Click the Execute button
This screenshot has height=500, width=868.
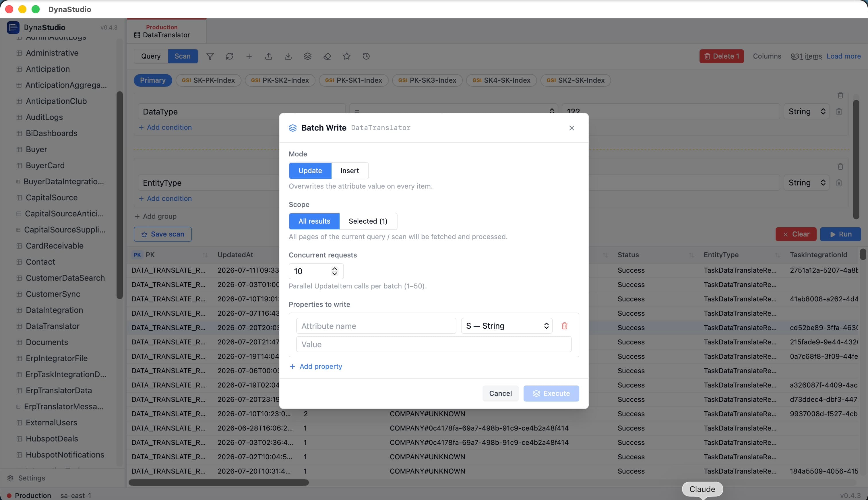pos(551,394)
